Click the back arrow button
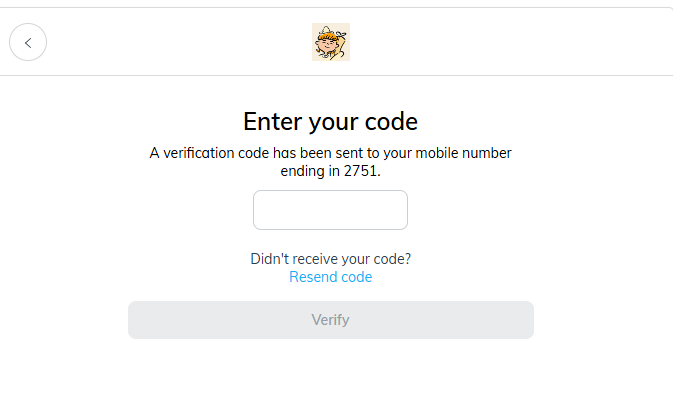673x417 pixels. 28,43
